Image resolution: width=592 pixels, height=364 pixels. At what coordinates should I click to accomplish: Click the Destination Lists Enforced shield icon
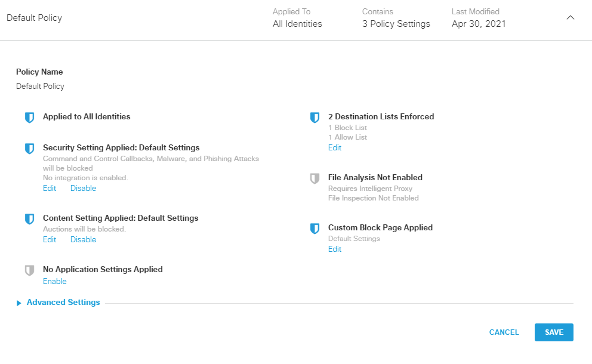pos(314,118)
